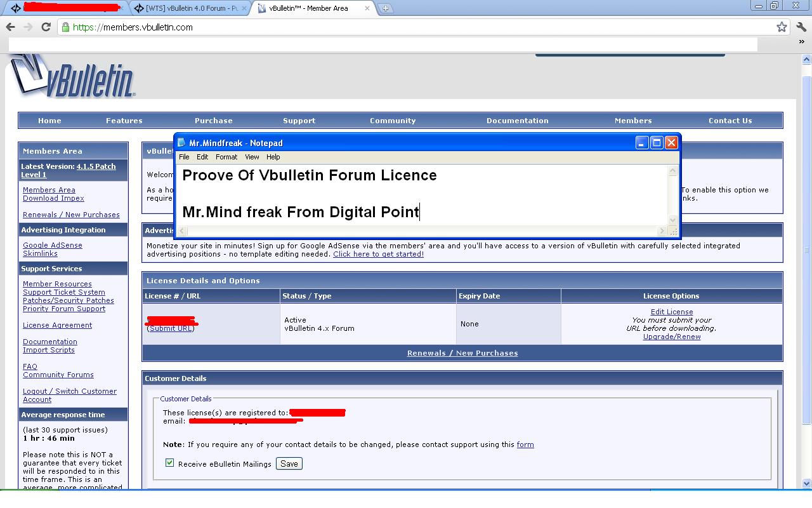
Task: Open Notepad File menu
Action: point(184,157)
